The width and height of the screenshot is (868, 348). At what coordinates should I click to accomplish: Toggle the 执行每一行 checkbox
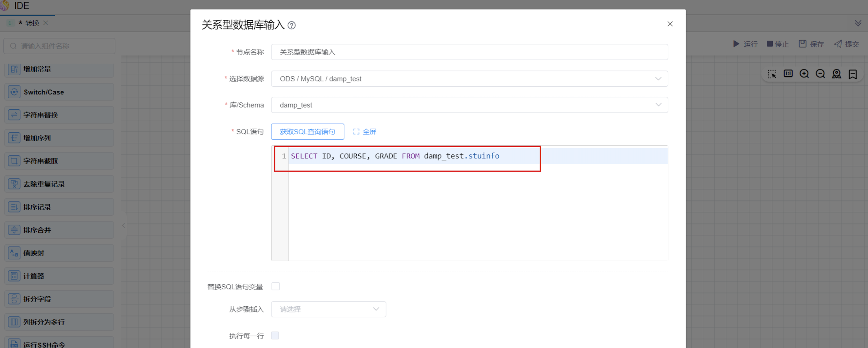(275, 335)
